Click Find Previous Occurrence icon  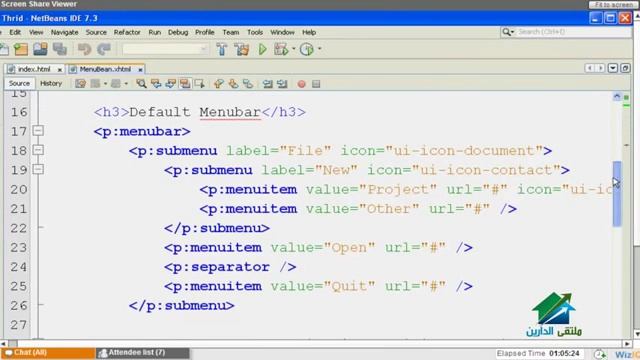[x=156, y=84]
